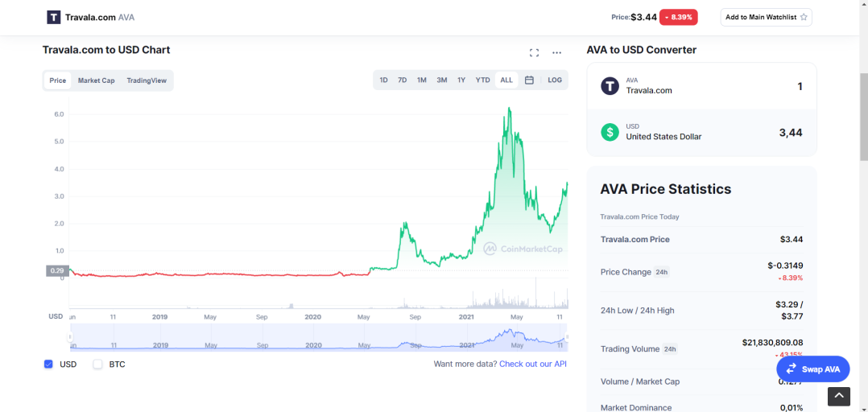Viewport: 868px width, 412px height.
Task: Open the 24h dropdown beside Price Change
Action: pyautogui.click(x=662, y=272)
